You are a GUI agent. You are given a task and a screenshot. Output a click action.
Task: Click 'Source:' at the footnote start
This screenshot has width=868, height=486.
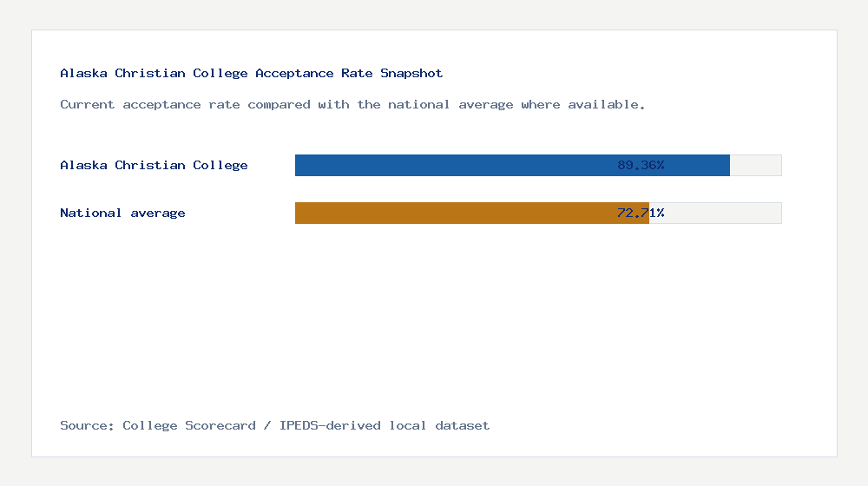click(87, 425)
